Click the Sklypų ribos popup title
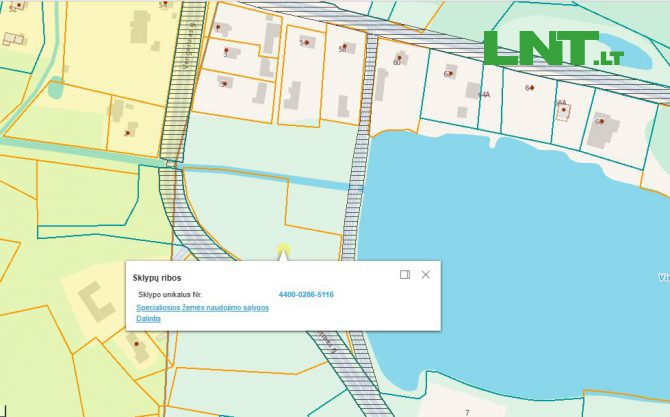The width and height of the screenshot is (670, 417). point(157,276)
